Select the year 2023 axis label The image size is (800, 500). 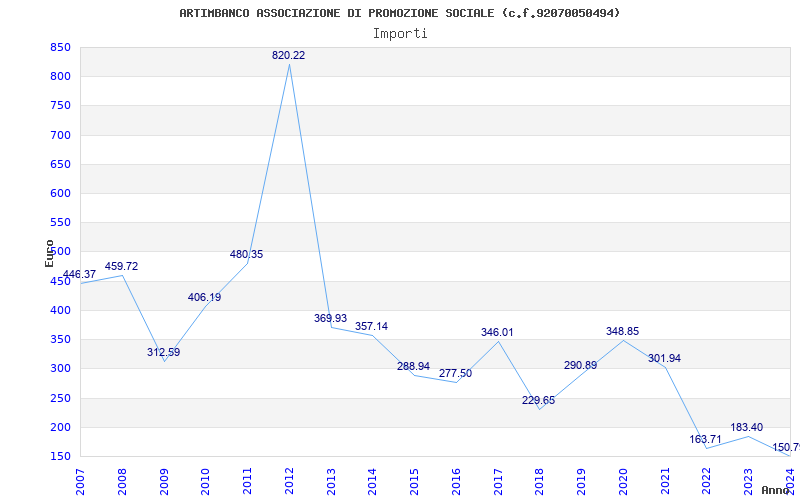point(748,482)
